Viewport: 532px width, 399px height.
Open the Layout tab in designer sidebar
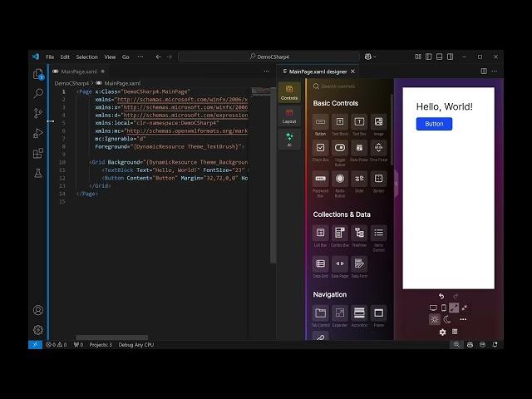[289, 116]
